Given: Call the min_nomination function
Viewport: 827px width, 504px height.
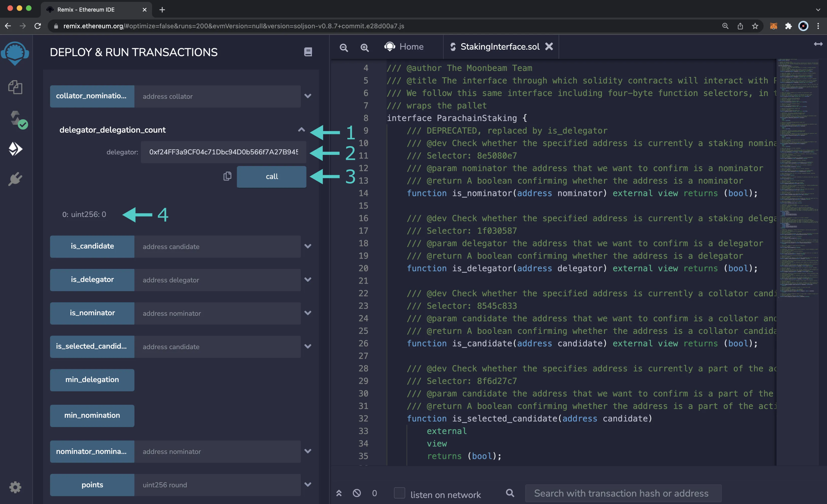Looking at the screenshot, I should [x=92, y=416].
